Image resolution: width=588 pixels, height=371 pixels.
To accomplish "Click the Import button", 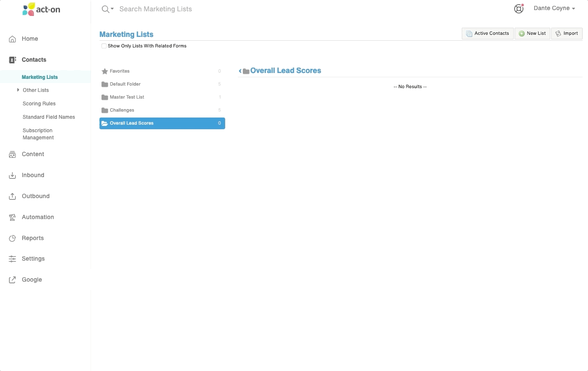I will pyautogui.click(x=567, y=34).
